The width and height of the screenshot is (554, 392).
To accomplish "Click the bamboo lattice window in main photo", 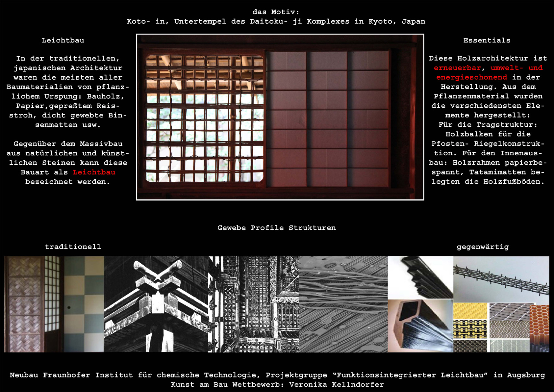I will [x=205, y=118].
